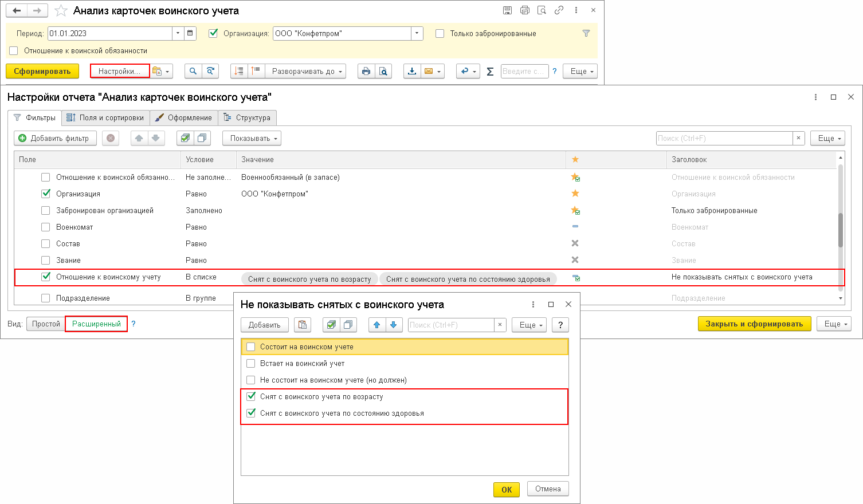Switch view mode to Простой
The image size is (863, 504).
(x=46, y=324)
